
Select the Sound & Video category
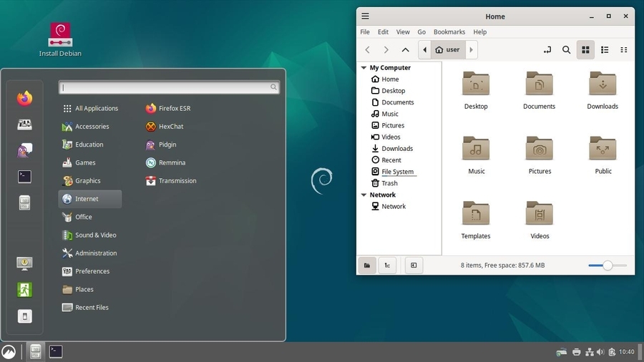point(90,235)
